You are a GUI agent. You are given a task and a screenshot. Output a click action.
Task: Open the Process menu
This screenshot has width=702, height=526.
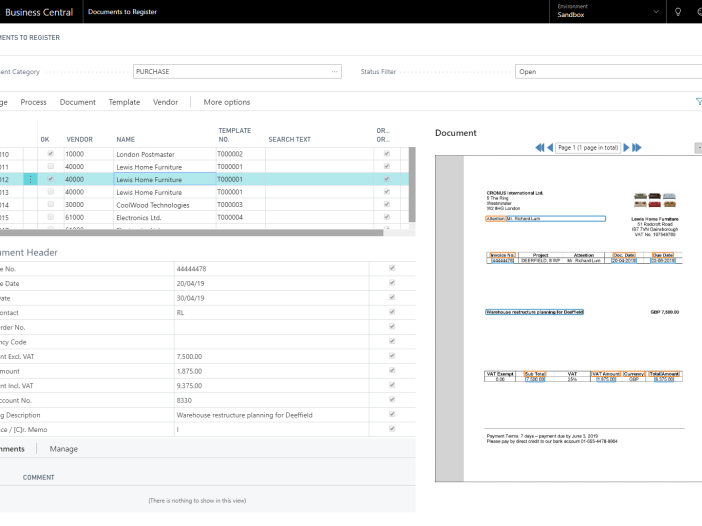[x=34, y=102]
